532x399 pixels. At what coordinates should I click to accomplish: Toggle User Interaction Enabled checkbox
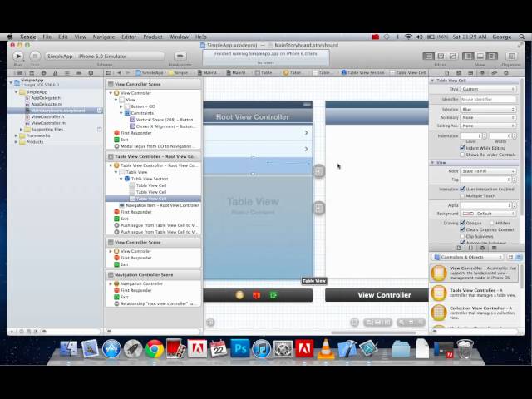462,189
